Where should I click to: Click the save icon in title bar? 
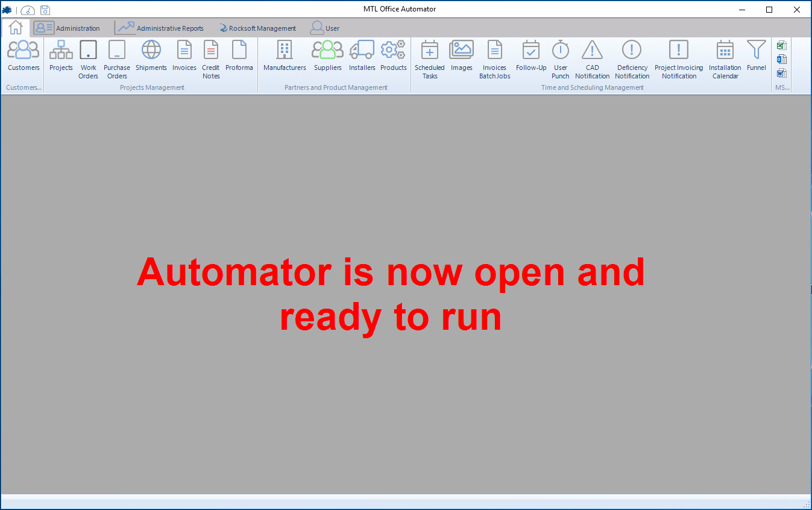tap(45, 10)
